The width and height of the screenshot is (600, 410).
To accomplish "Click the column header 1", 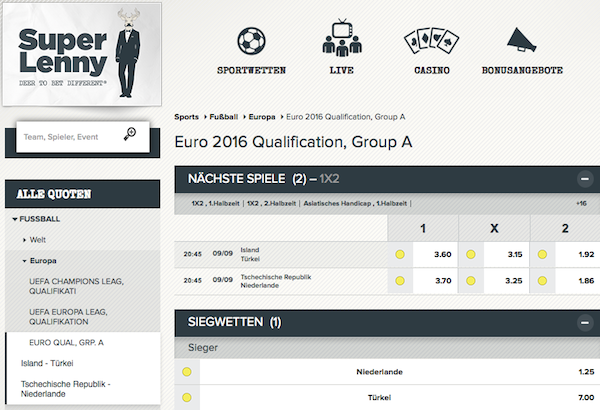I will click(x=423, y=229).
